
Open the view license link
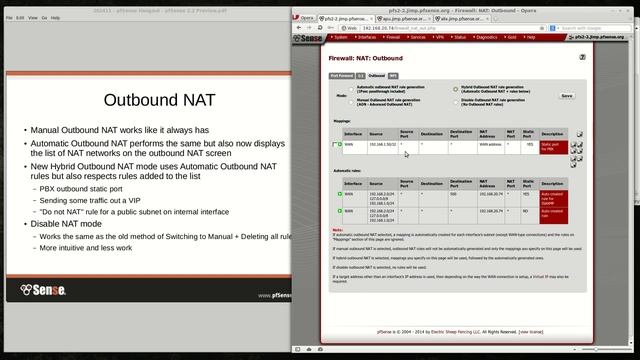coord(531,332)
